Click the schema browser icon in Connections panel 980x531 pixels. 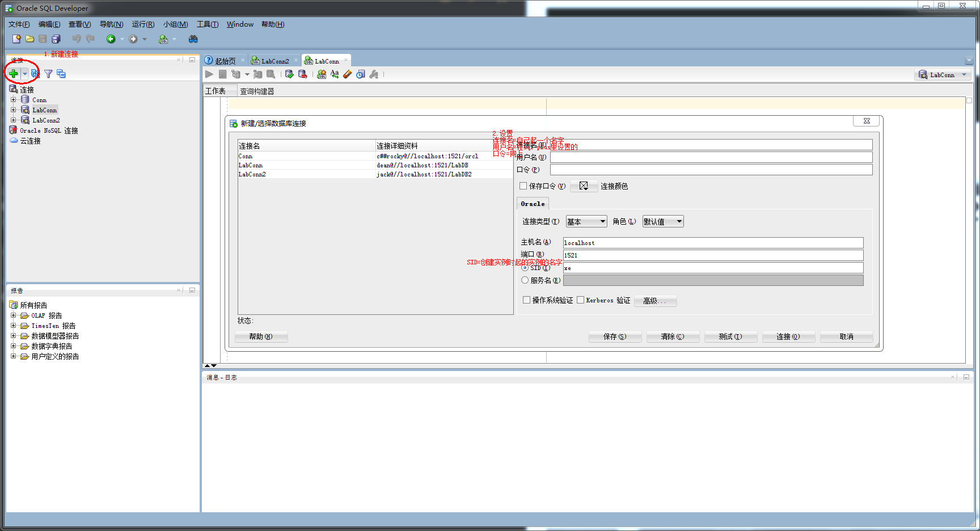(61, 74)
